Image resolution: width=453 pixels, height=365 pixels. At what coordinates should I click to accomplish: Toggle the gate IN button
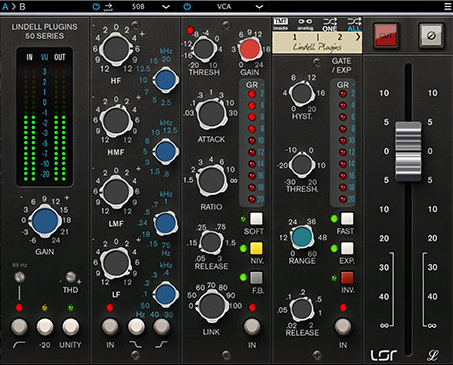343,326
